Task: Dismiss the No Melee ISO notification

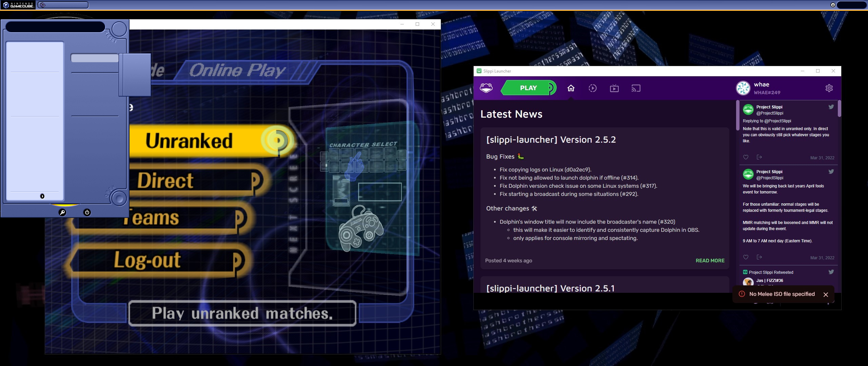Action: [x=826, y=294]
